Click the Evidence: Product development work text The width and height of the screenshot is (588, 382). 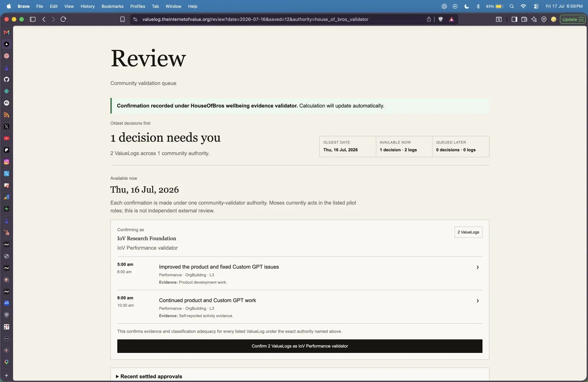click(x=193, y=282)
